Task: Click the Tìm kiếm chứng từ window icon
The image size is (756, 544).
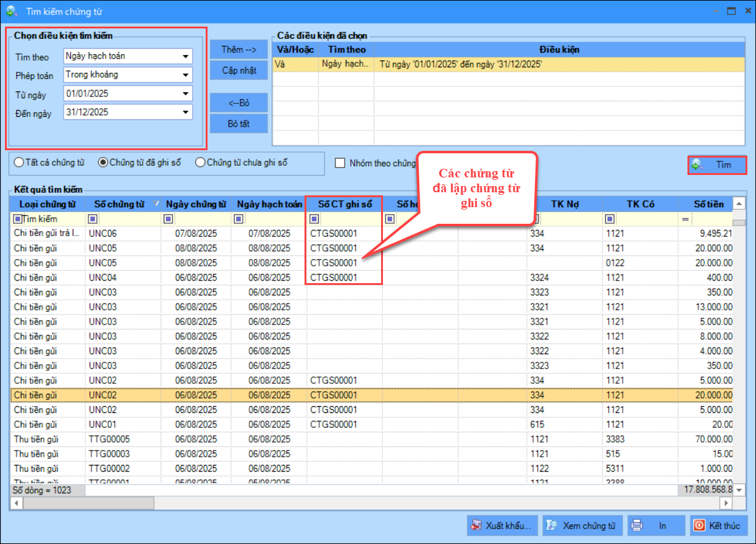Action: pos(11,11)
